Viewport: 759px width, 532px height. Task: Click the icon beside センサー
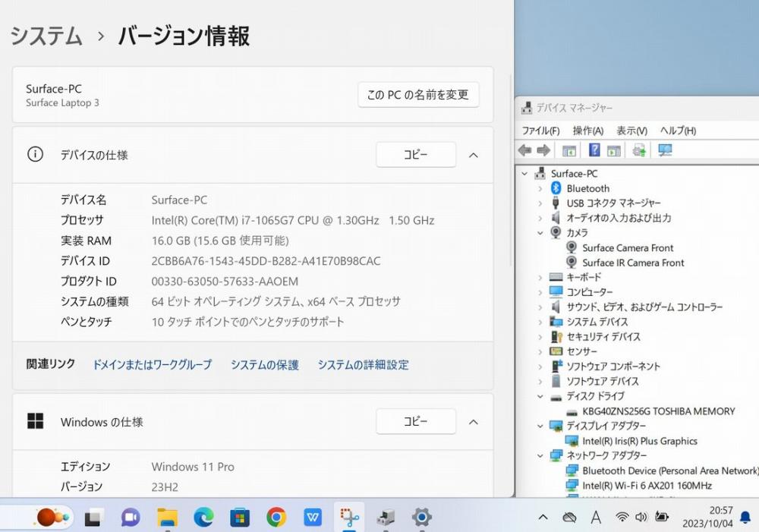(556, 351)
